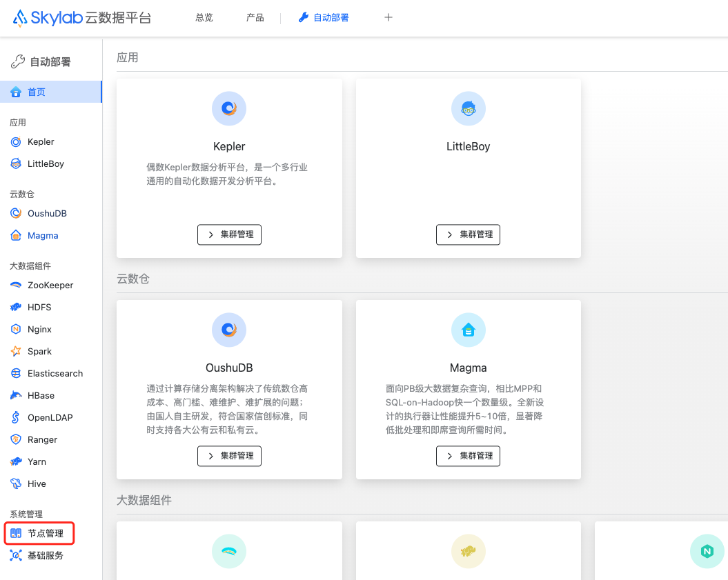Select the 自动部署 tab in the top navigation
This screenshot has width=728, height=580.
click(x=324, y=18)
